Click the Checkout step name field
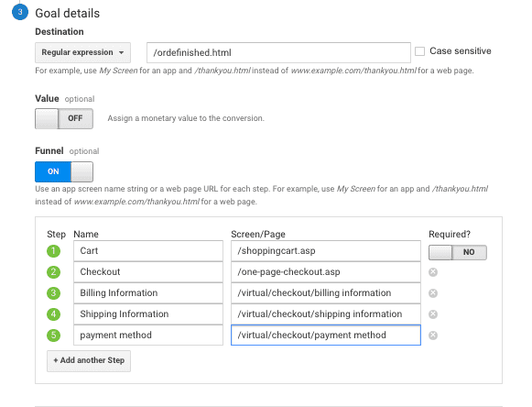Screen dimensions: 532x407 [x=148, y=272]
